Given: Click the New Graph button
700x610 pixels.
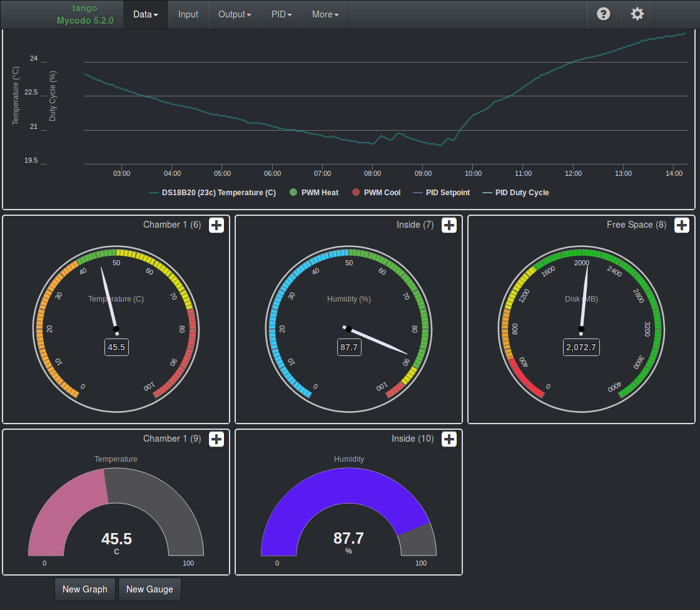Looking at the screenshot, I should coord(84,589).
